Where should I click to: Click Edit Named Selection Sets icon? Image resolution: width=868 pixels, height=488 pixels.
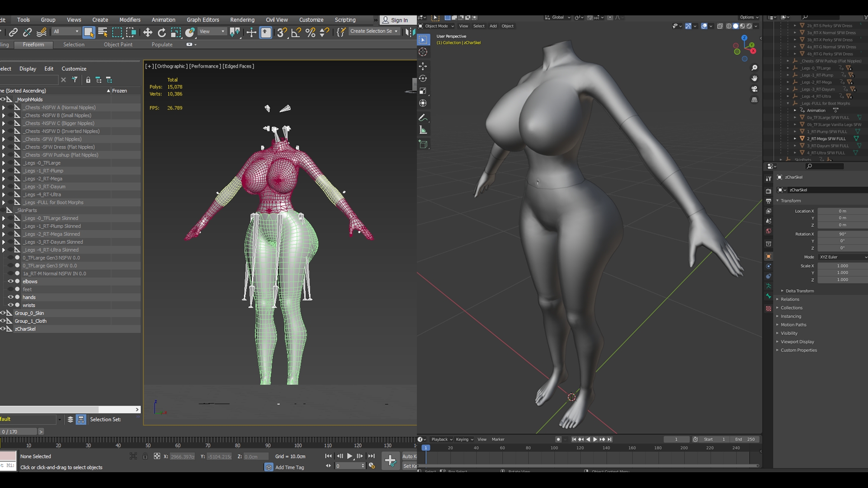click(341, 32)
